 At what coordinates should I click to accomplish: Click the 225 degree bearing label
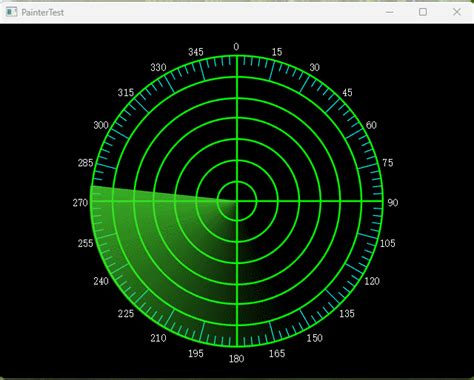[126, 313]
